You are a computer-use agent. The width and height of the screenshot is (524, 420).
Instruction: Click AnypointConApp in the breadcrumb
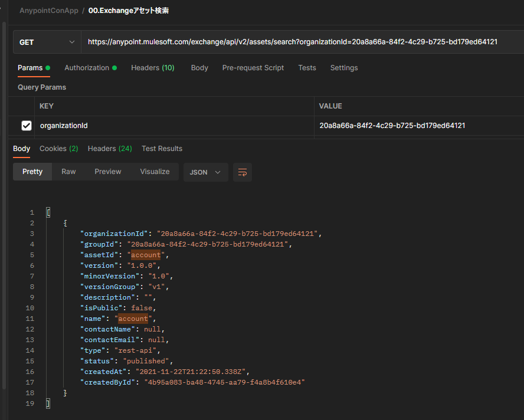pos(48,11)
